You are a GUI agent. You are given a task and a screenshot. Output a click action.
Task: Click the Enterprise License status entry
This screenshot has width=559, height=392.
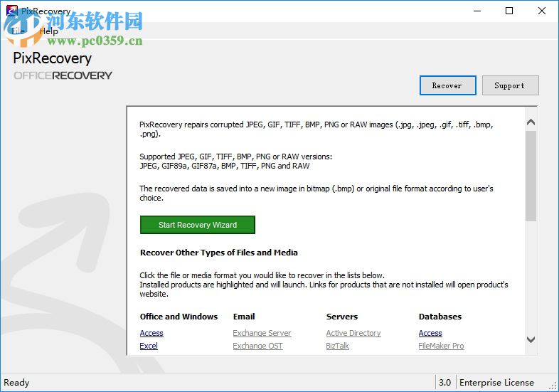click(496, 383)
